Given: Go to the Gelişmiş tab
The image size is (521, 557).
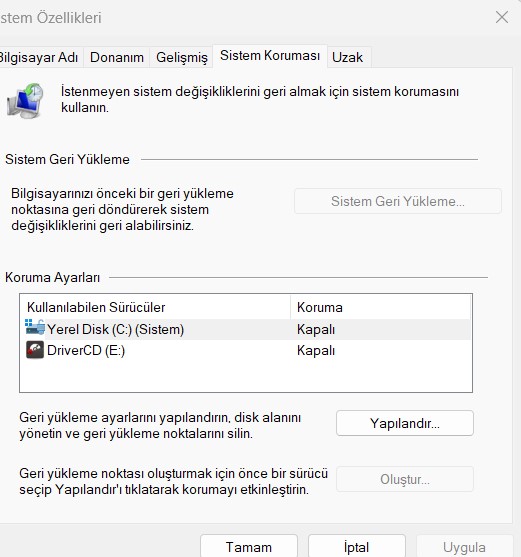Looking at the screenshot, I should (181, 57).
